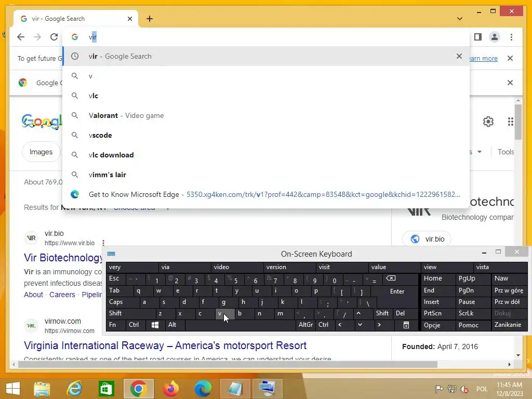Expand the tab search chevron
Image resolution: width=532 pixels, height=399 pixels.
point(460,19)
